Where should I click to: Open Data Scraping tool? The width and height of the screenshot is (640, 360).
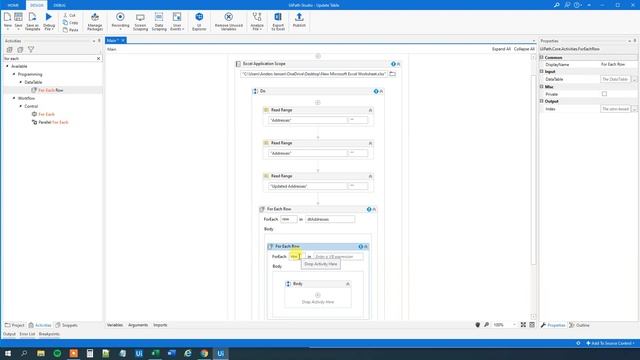159,21
